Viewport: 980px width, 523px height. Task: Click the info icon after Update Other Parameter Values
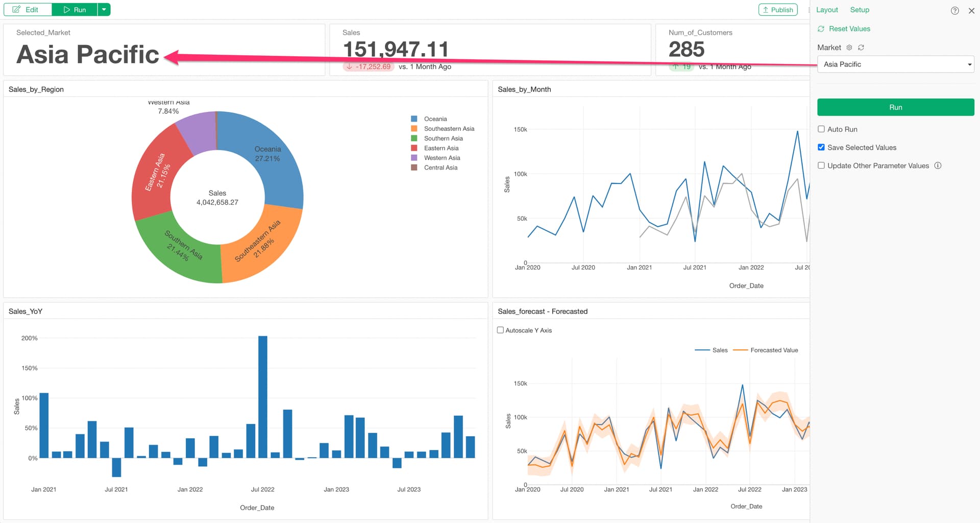pyautogui.click(x=938, y=165)
